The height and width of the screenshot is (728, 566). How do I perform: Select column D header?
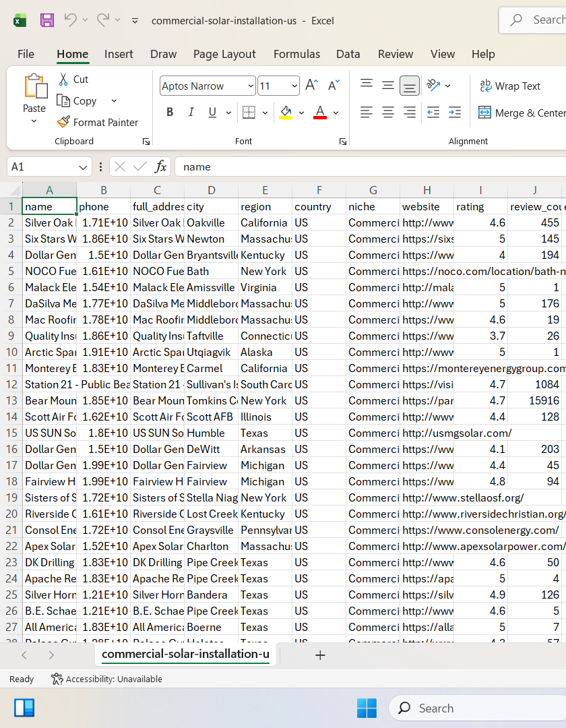coord(211,190)
